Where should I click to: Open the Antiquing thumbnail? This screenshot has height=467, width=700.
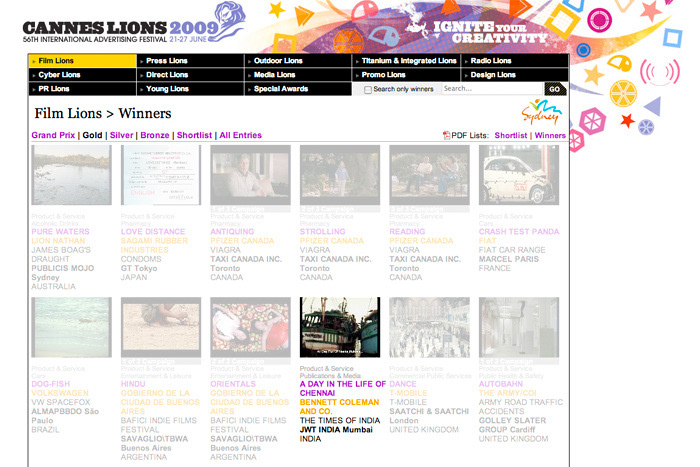coord(250,175)
